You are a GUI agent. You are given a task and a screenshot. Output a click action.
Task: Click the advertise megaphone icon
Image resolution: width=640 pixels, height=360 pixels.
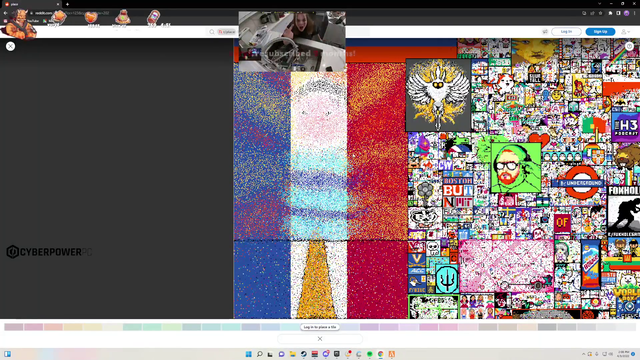click(545, 31)
